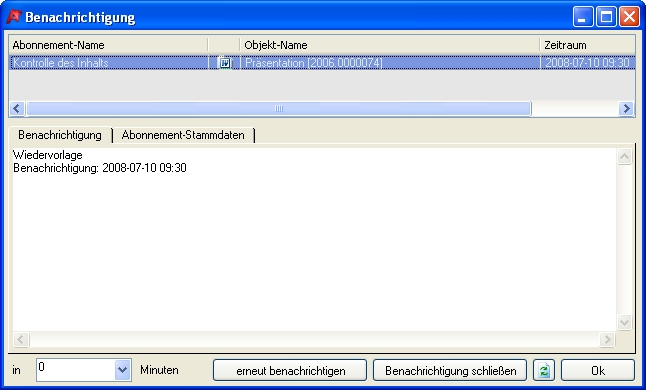Click the list's scroll left arrow
Image resolution: width=646 pixels, height=390 pixels.
(17, 109)
